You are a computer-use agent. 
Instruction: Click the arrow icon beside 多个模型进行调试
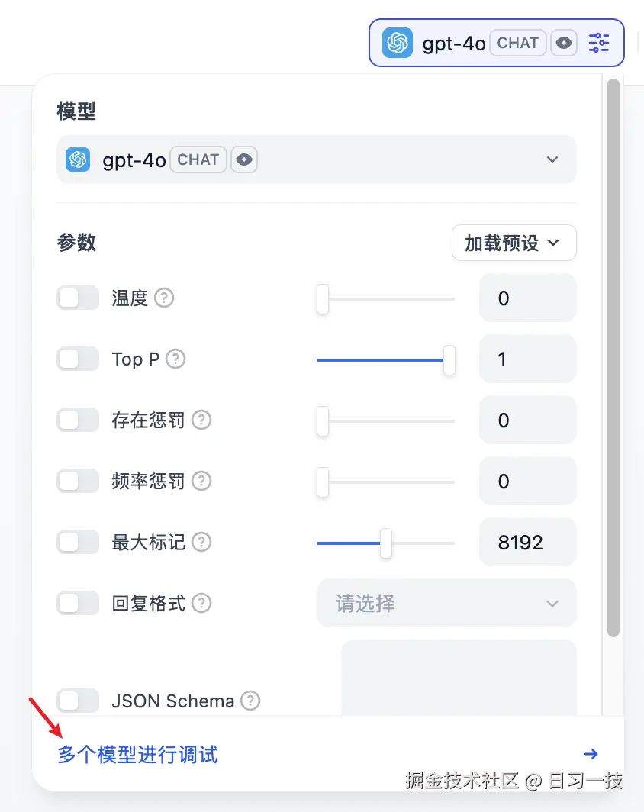(x=591, y=754)
